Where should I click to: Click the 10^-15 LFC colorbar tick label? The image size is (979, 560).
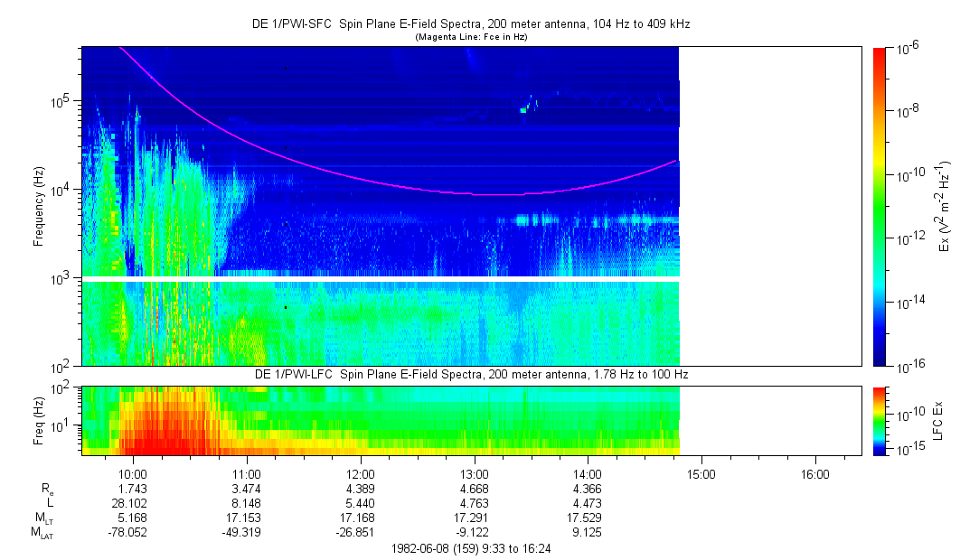click(x=909, y=450)
